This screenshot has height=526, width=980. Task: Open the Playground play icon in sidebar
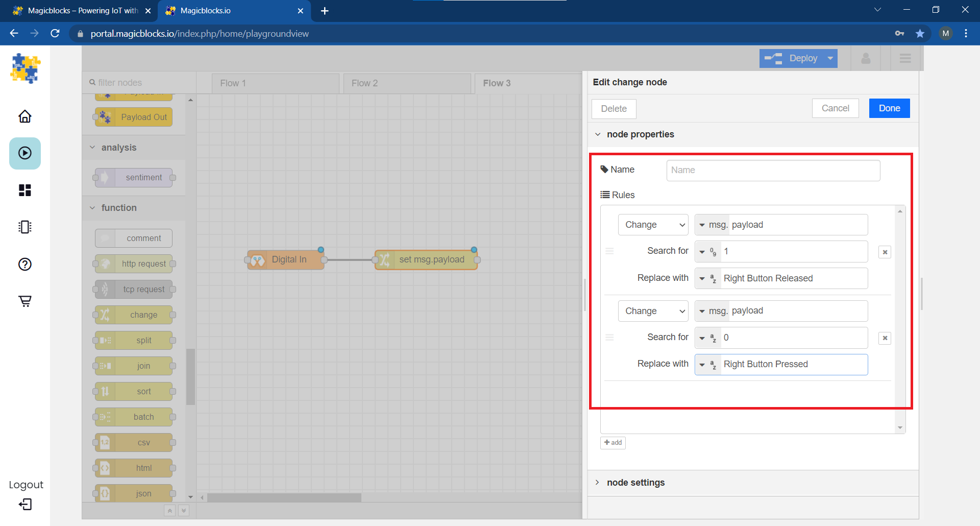(x=24, y=153)
